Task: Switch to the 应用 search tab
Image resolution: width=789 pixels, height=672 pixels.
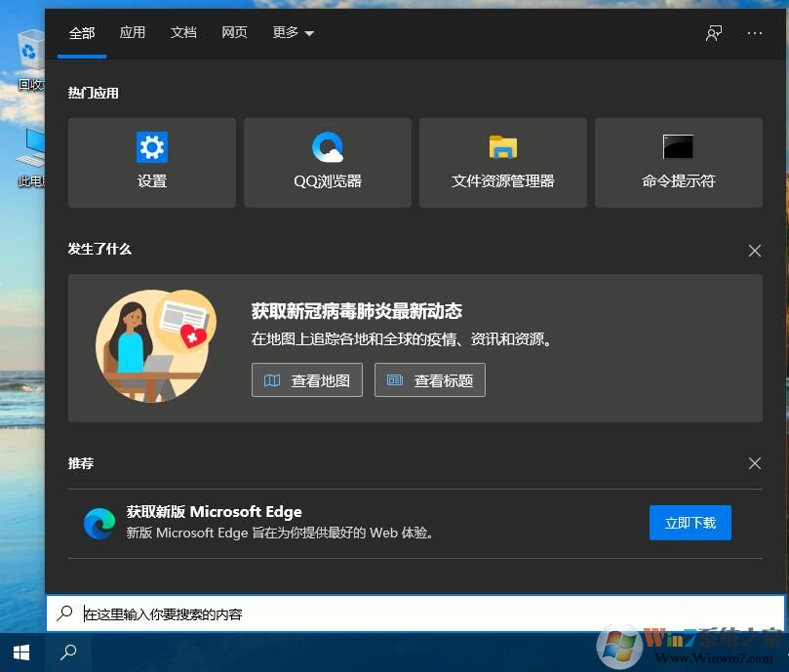Action: [x=133, y=32]
